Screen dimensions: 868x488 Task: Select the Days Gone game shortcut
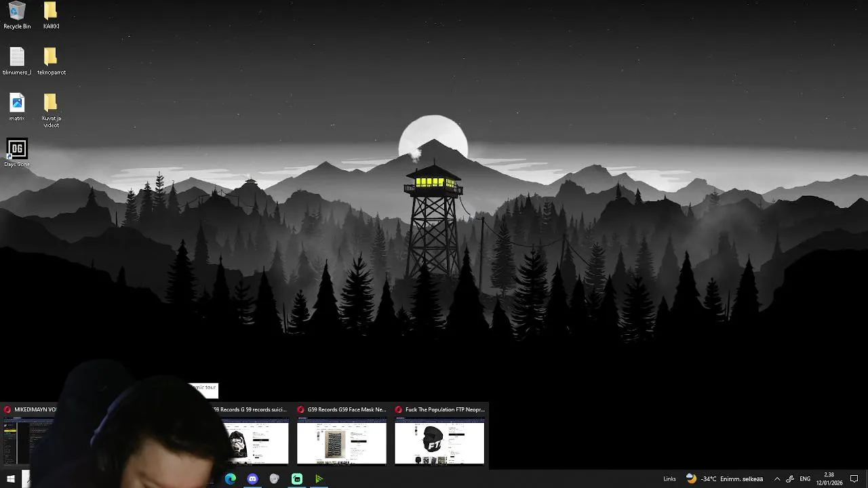coord(17,153)
